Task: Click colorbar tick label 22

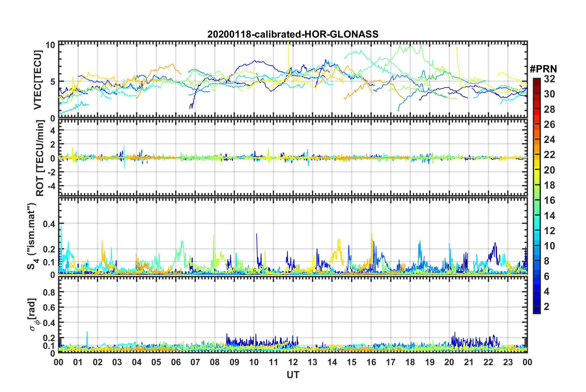Action: (549, 155)
